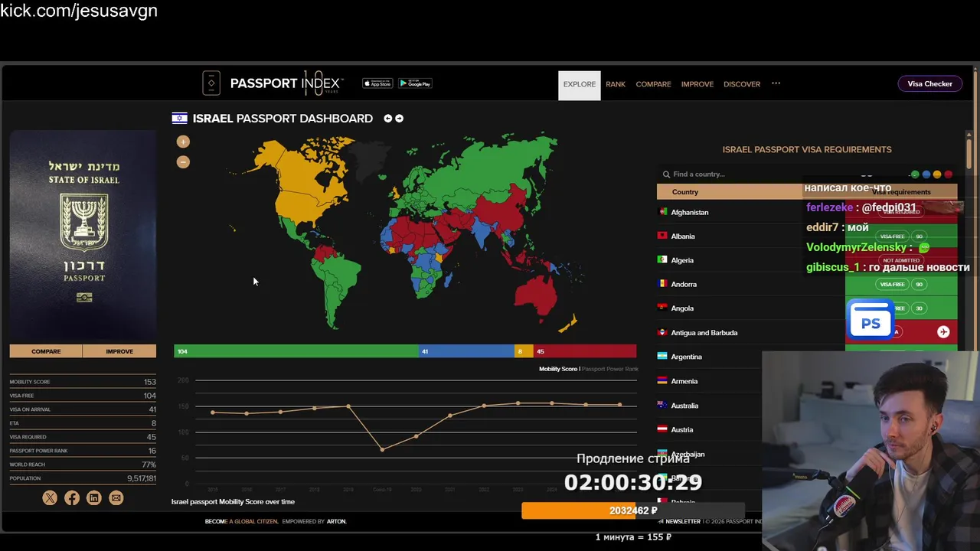The width and height of the screenshot is (980, 551).
Task: Open the EXPLORE tab
Action: [580, 85]
